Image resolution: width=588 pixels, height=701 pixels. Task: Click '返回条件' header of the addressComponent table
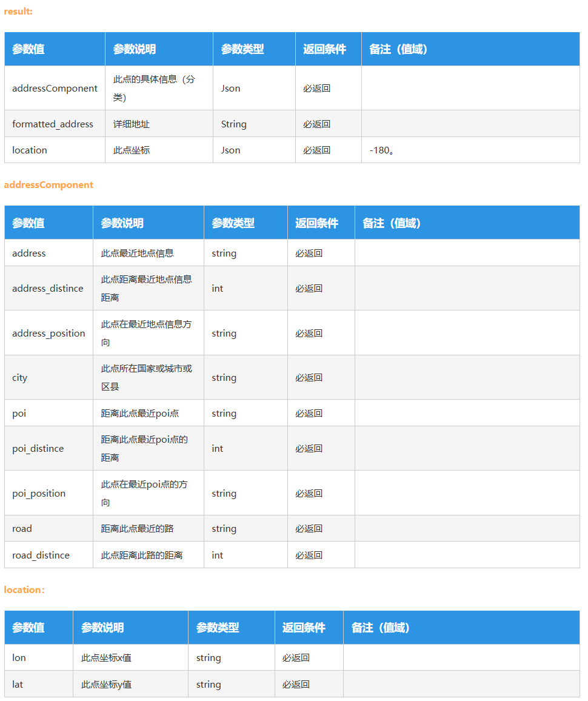point(321,223)
